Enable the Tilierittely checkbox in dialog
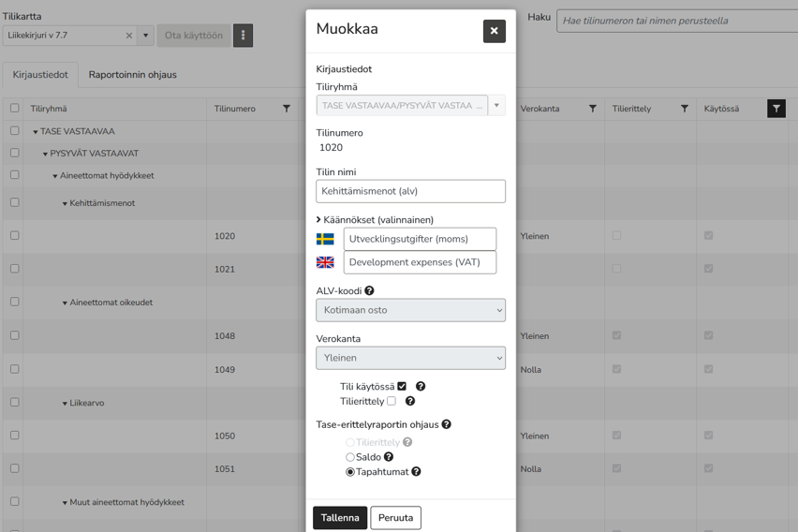Viewport: 798px width, 532px height. (392, 401)
